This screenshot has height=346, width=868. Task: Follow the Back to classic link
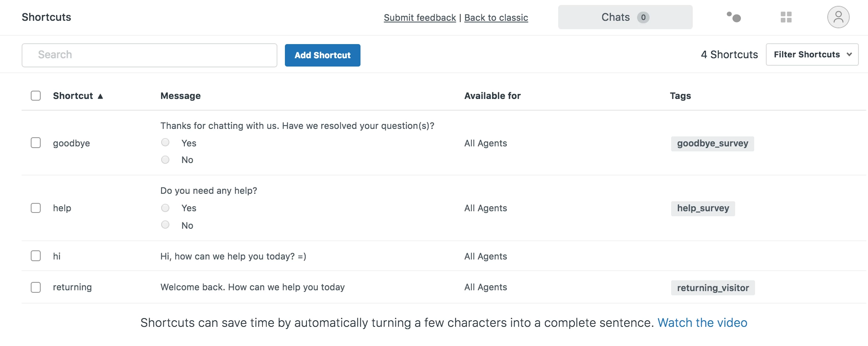(496, 17)
